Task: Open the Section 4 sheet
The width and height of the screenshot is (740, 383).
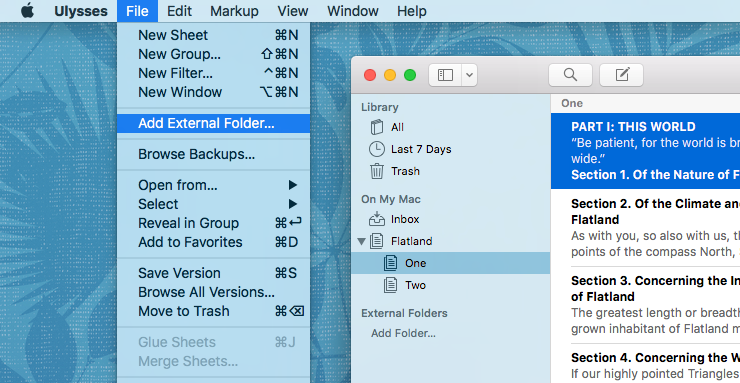Action: (x=646, y=364)
